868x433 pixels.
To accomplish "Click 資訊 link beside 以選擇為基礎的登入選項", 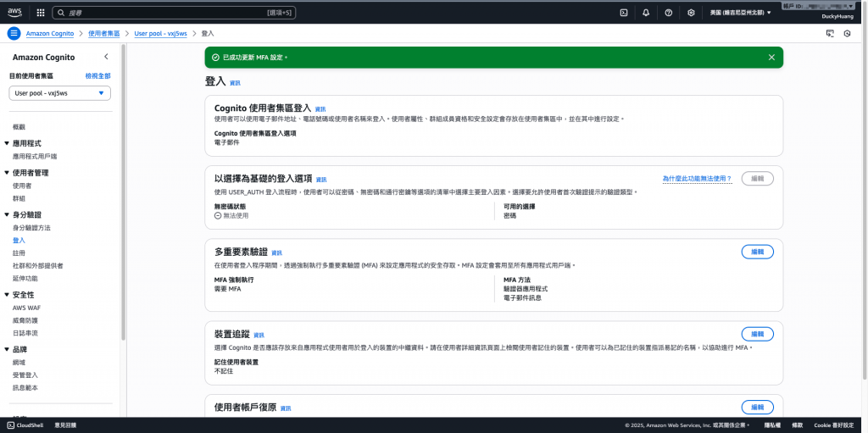I will click(321, 180).
